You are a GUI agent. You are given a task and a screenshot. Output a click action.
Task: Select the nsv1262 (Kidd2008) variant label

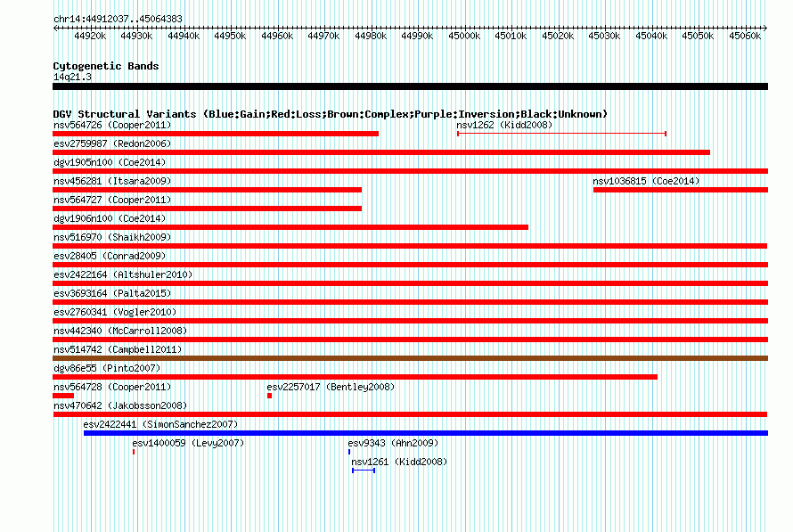point(504,125)
